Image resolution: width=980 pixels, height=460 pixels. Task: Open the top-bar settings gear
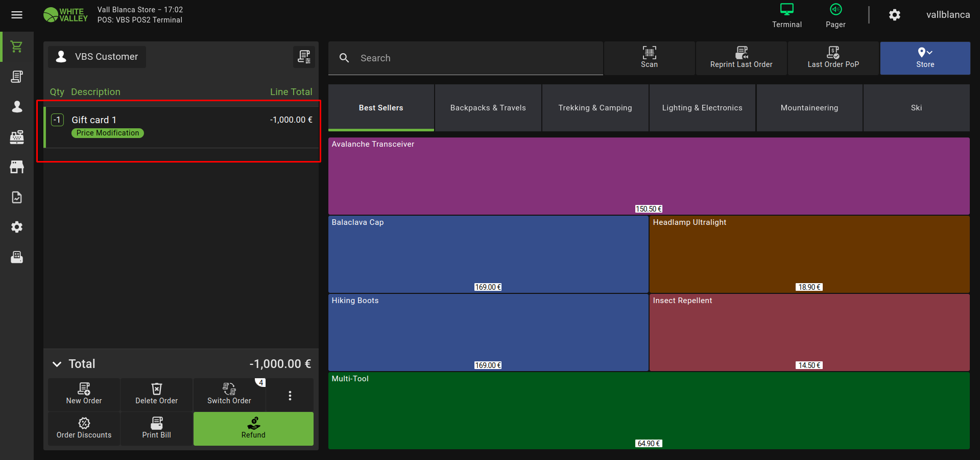click(x=894, y=15)
